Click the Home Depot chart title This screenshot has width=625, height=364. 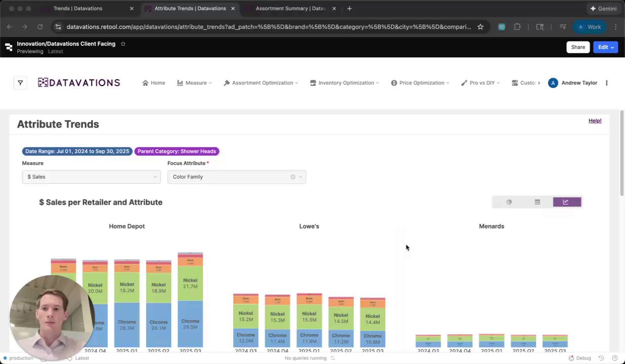(127, 226)
